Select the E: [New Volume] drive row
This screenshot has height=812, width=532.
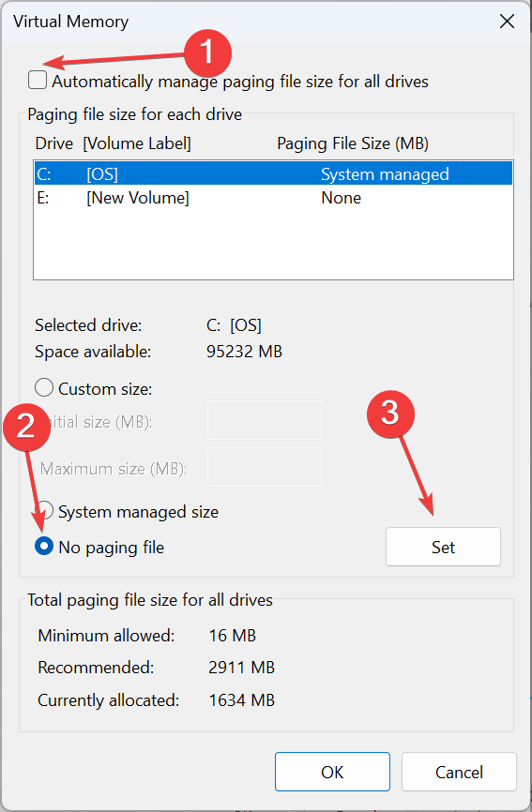[x=274, y=198]
